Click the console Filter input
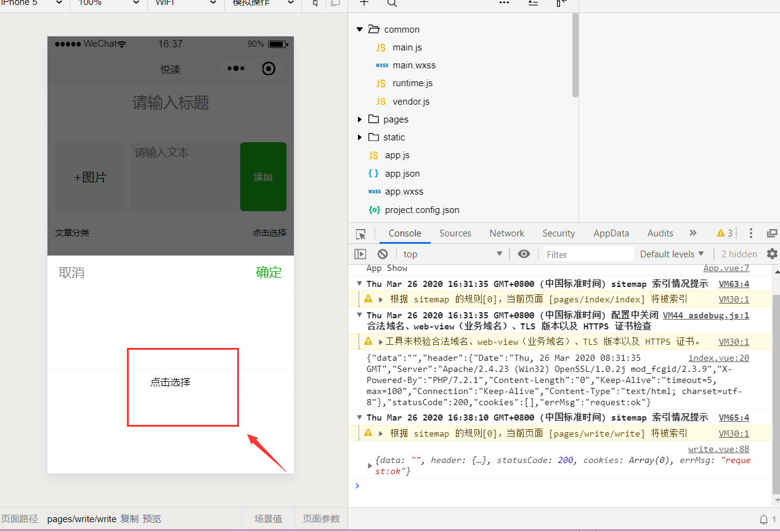 [588, 254]
